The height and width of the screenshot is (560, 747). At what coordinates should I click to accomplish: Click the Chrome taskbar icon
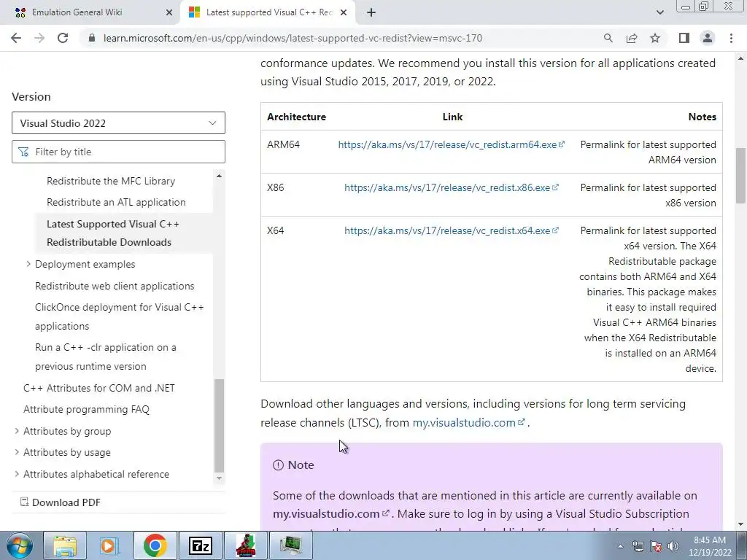155,545
